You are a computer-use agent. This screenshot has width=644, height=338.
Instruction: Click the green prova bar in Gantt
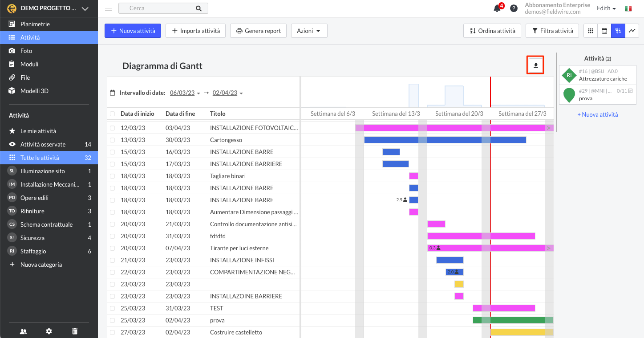[512, 320]
